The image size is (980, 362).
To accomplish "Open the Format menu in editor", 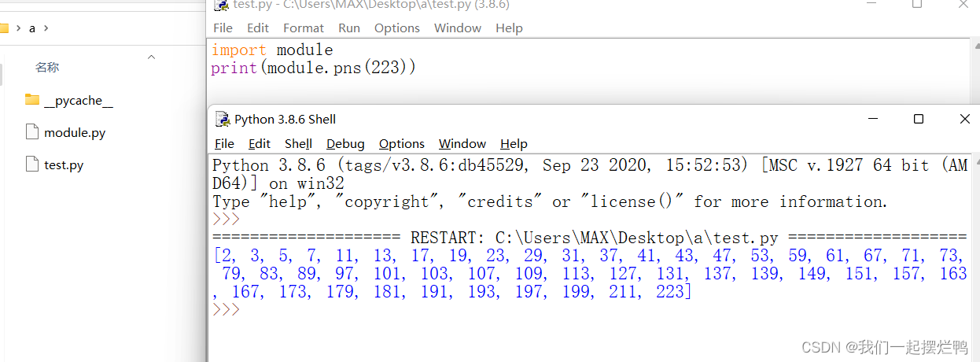I will [x=304, y=28].
